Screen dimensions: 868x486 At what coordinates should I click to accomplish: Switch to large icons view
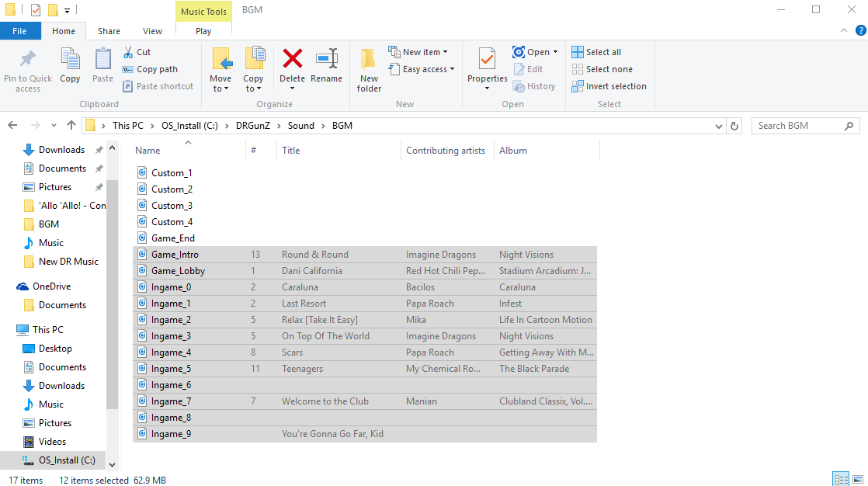(x=858, y=479)
